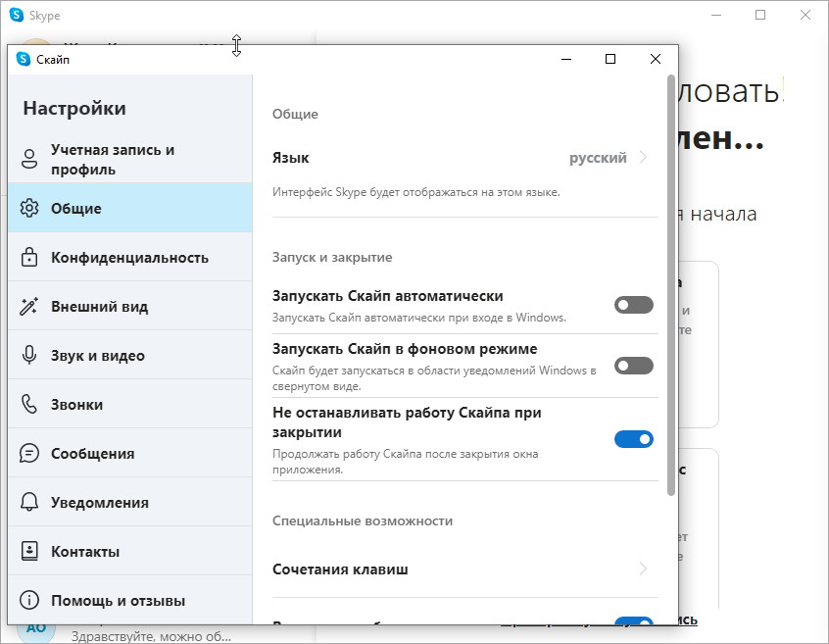Switch to Конфиденциальность settings

[130, 257]
